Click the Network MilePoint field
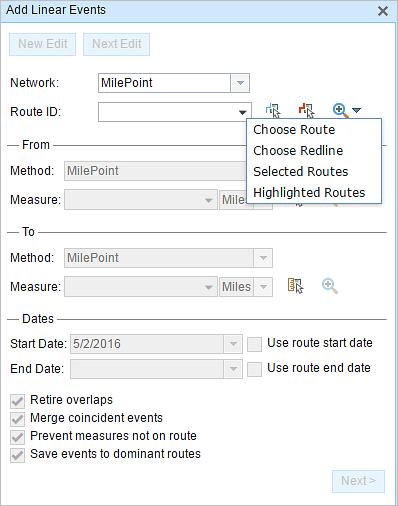398x506 pixels. 164,83
